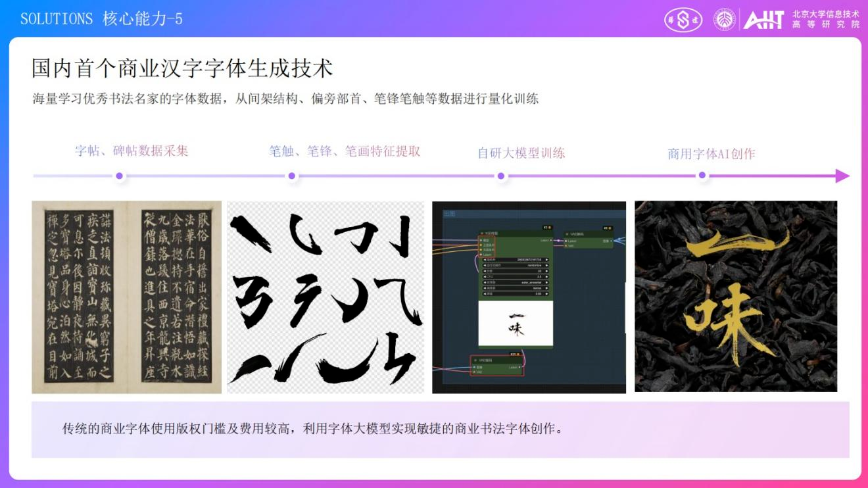Click the timeline dot under 自研大模型训练
The width and height of the screenshot is (868, 488).
pyautogui.click(x=501, y=176)
